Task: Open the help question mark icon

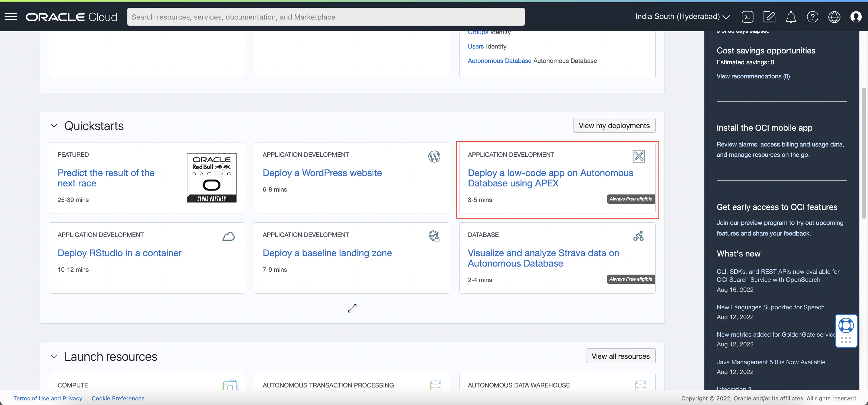Action: (x=812, y=17)
